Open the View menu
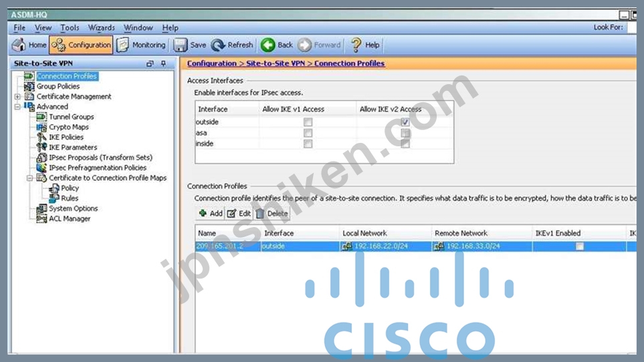Image resolution: width=644 pixels, height=362 pixels. pos(43,27)
